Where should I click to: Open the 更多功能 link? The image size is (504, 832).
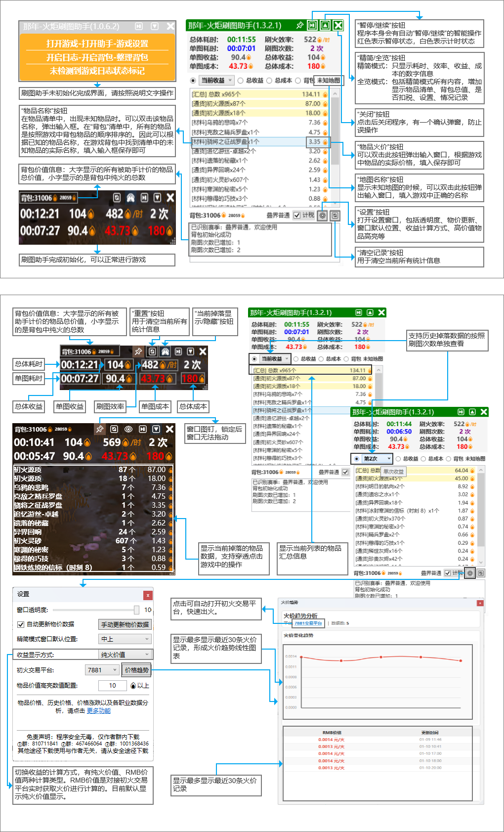point(98,711)
